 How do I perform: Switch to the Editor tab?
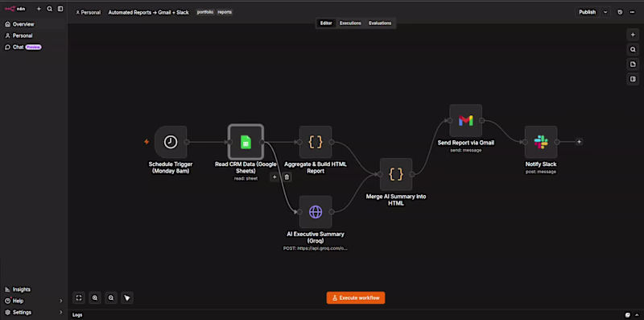tap(326, 23)
